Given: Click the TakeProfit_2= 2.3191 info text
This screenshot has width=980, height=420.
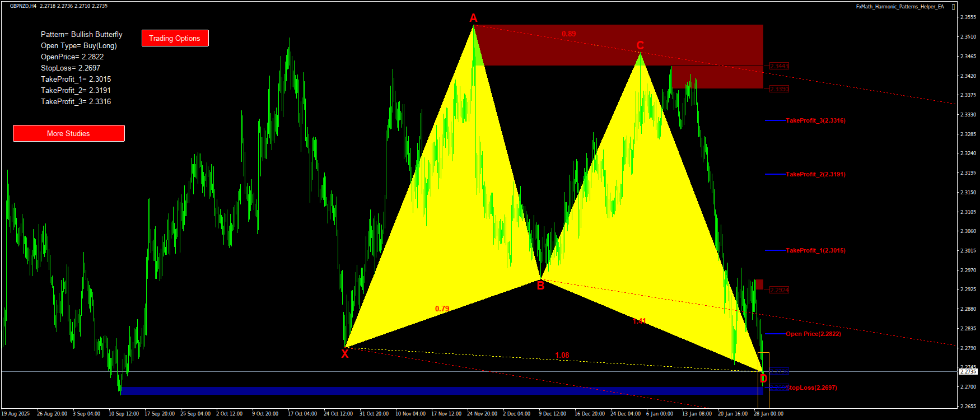Looking at the screenshot, I should [76, 90].
